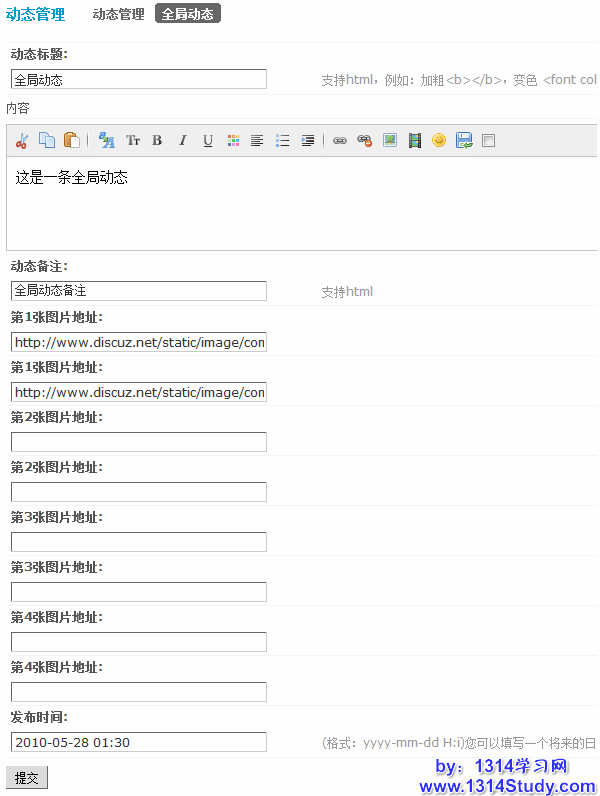Apply underline formatting
Viewport: 600px width, 796px height.
click(x=208, y=141)
